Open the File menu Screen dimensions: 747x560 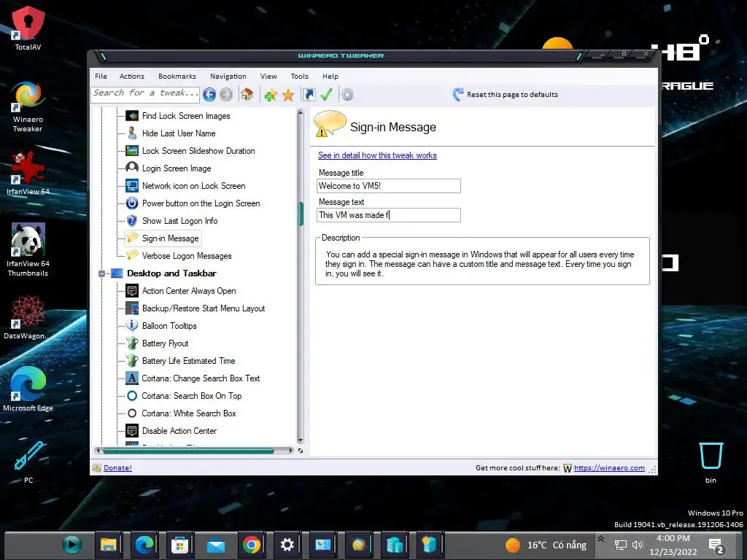point(101,76)
